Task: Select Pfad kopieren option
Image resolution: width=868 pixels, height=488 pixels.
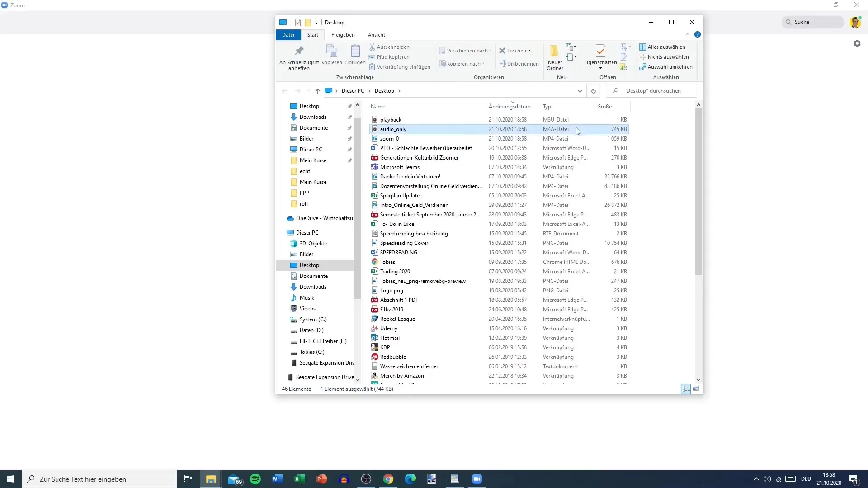Action: click(x=389, y=57)
